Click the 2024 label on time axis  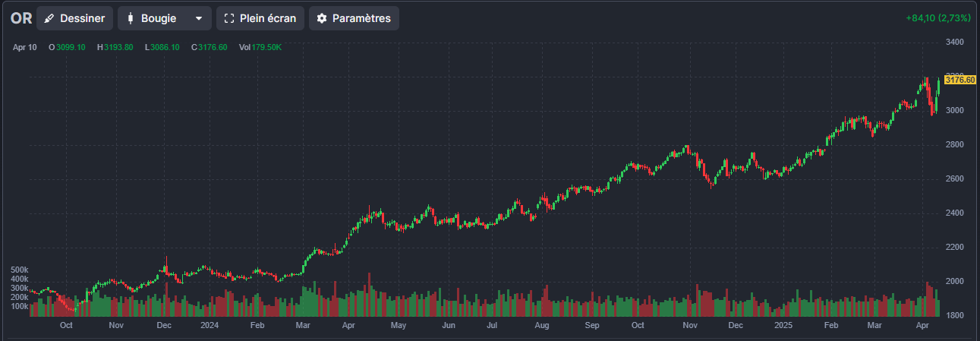[210, 325]
